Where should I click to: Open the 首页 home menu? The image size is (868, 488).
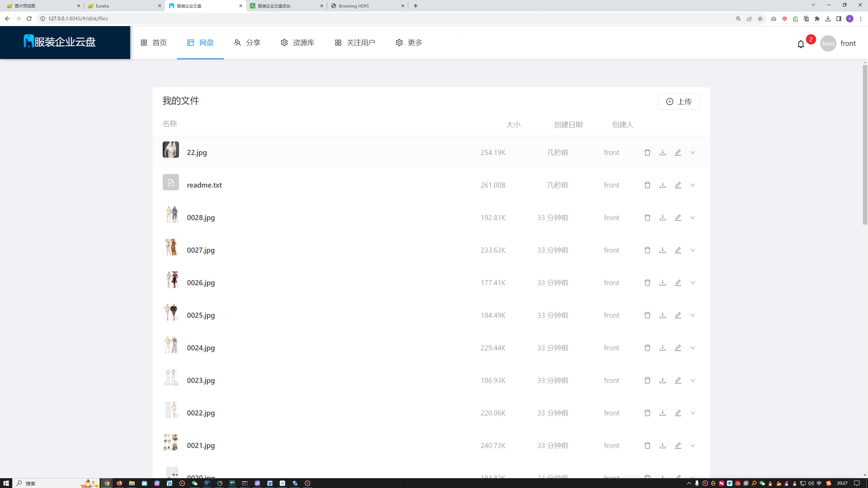pos(154,43)
